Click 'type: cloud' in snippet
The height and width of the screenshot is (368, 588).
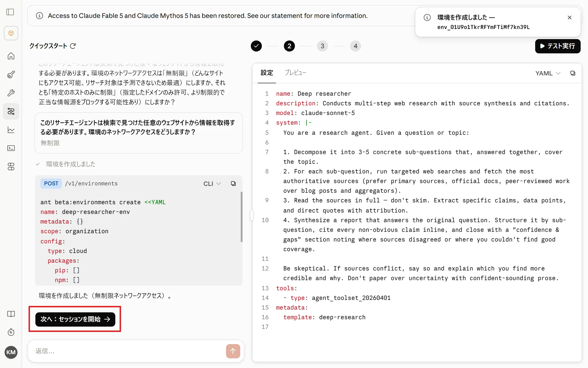click(67, 251)
